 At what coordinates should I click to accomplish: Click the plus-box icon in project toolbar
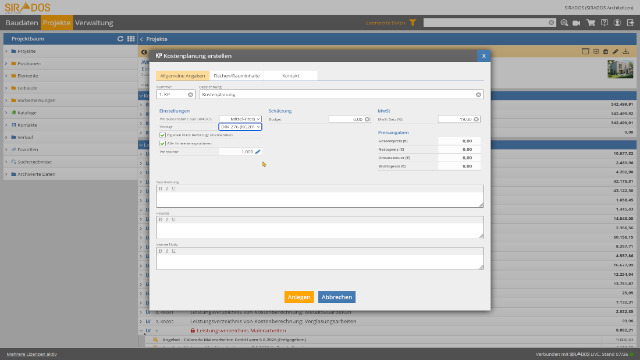pyautogui.click(x=596, y=51)
